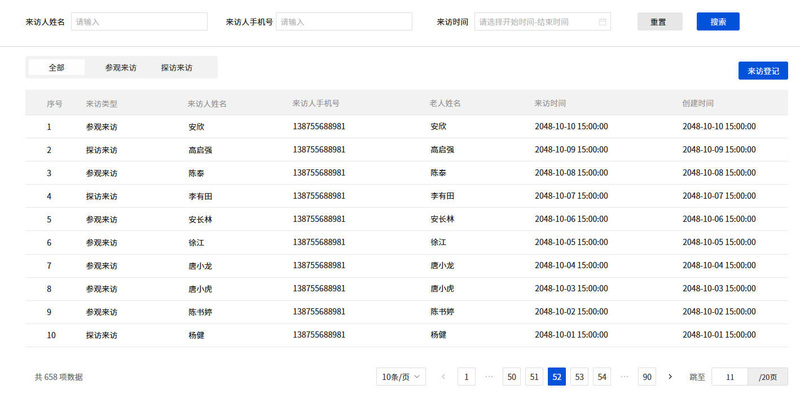Switch to the 全部 tab
The image size is (800, 411).
pyautogui.click(x=56, y=68)
